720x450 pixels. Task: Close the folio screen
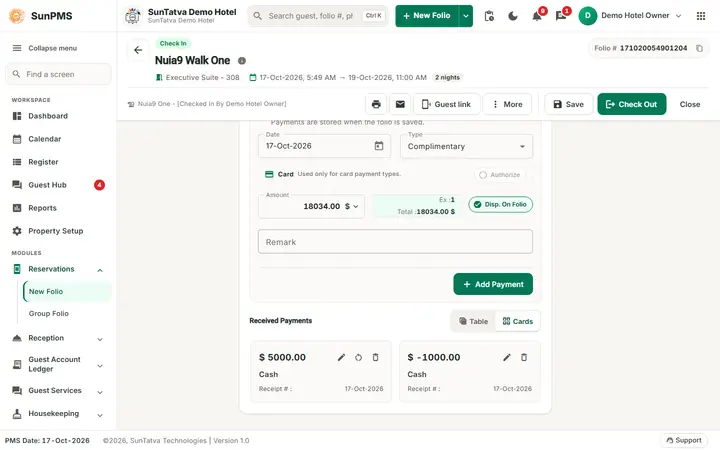click(690, 104)
